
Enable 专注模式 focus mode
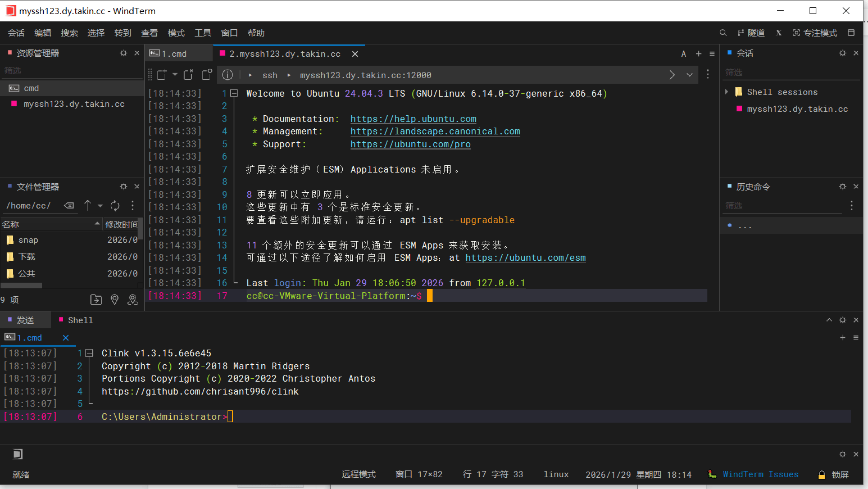(815, 33)
